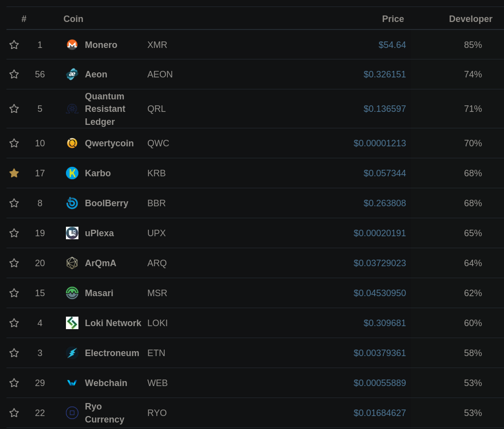Click Ryo price $0.01684627
The width and height of the screenshot is (504, 429).
click(380, 413)
